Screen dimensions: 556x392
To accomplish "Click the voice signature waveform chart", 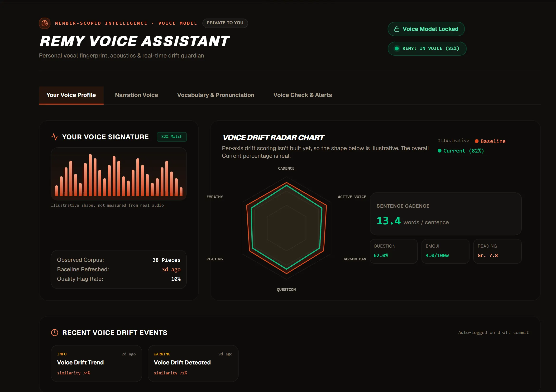I will [x=119, y=174].
